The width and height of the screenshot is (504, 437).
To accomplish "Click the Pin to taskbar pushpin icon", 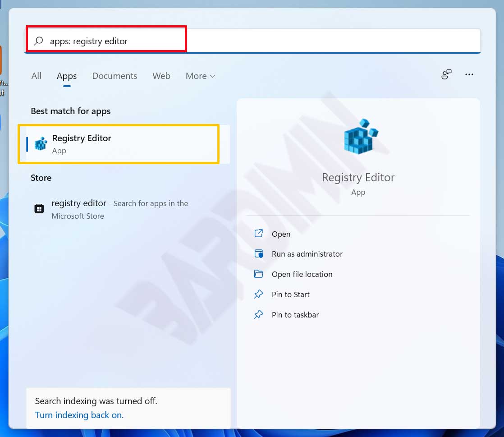I will click(258, 314).
